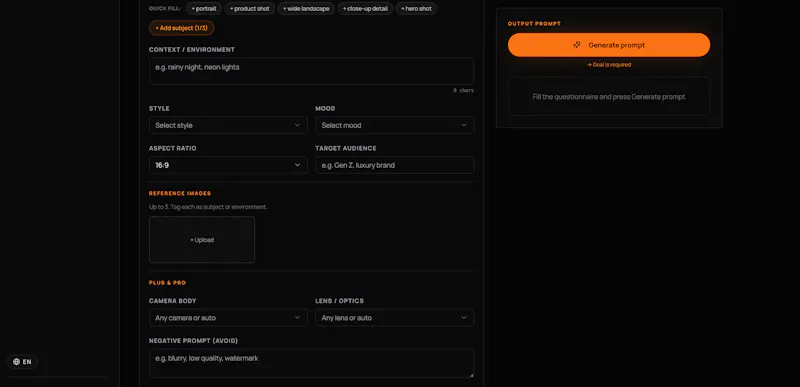Click Add subject (1/3) button
Viewport: 800px width, 387px height.
pos(182,28)
